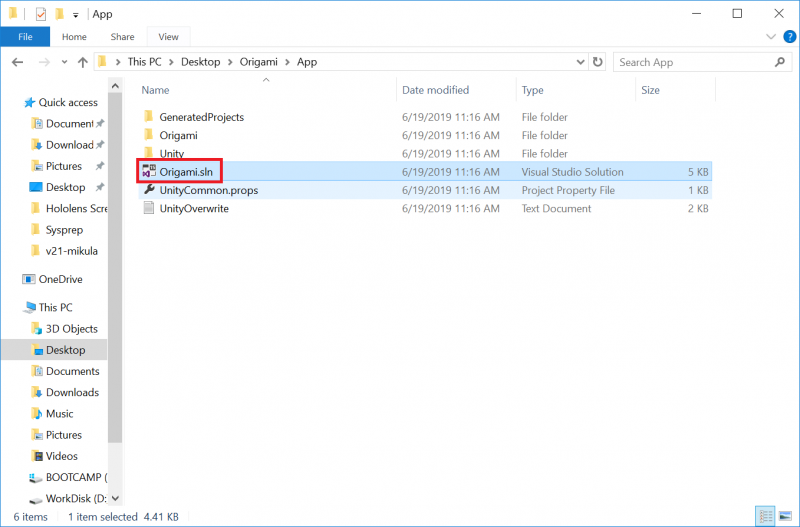Switch to the View ribbon tab
This screenshot has height=527, width=800.
[168, 37]
